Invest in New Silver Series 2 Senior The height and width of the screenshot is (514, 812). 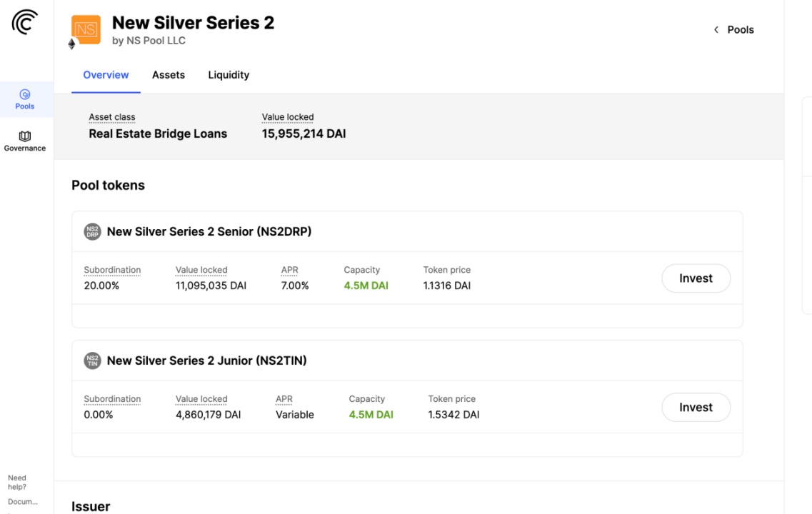pyautogui.click(x=696, y=278)
